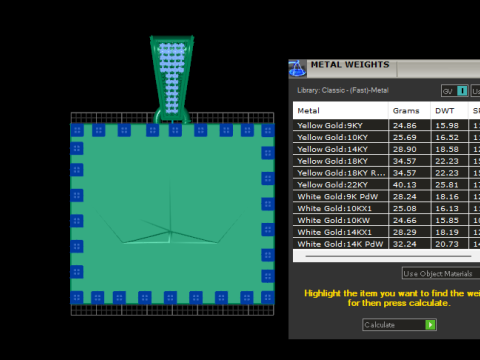Image resolution: width=480 pixels, height=360 pixels.
Task: Select the White Gold:14K PdW row
Action: tap(386, 244)
